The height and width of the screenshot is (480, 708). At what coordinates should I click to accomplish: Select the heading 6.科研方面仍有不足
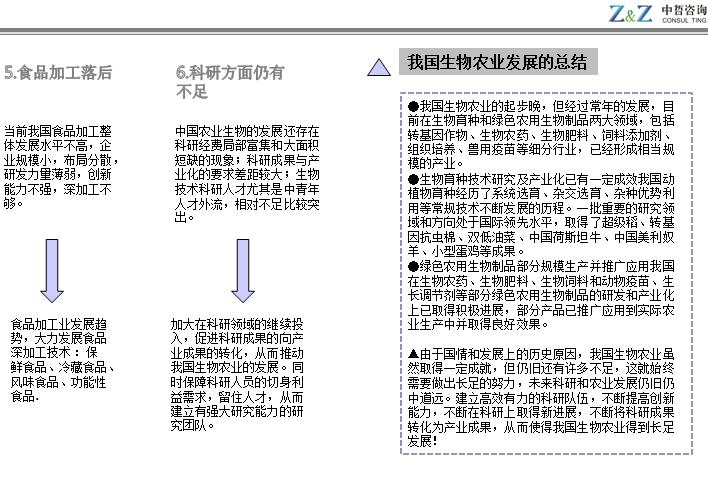tap(230, 82)
